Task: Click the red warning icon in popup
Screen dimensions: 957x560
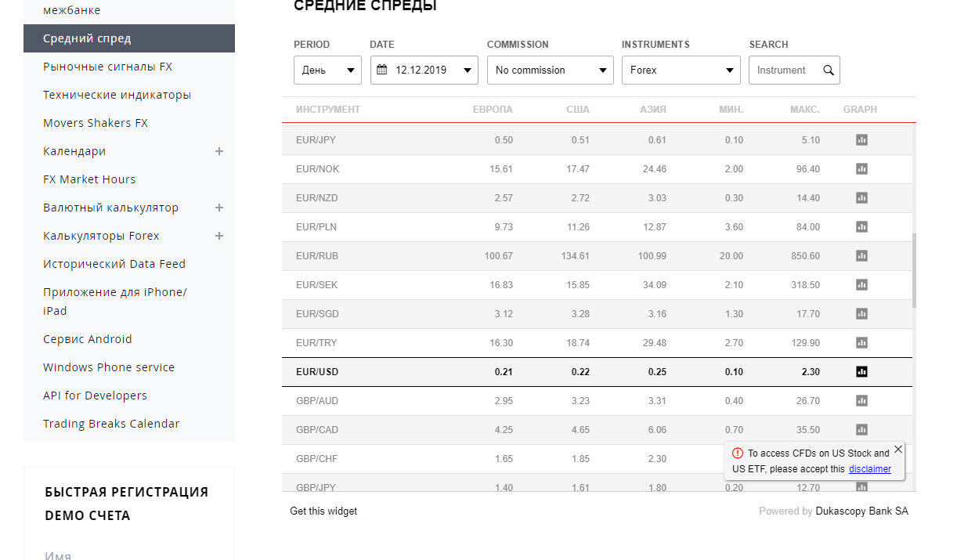Action: 738,453
